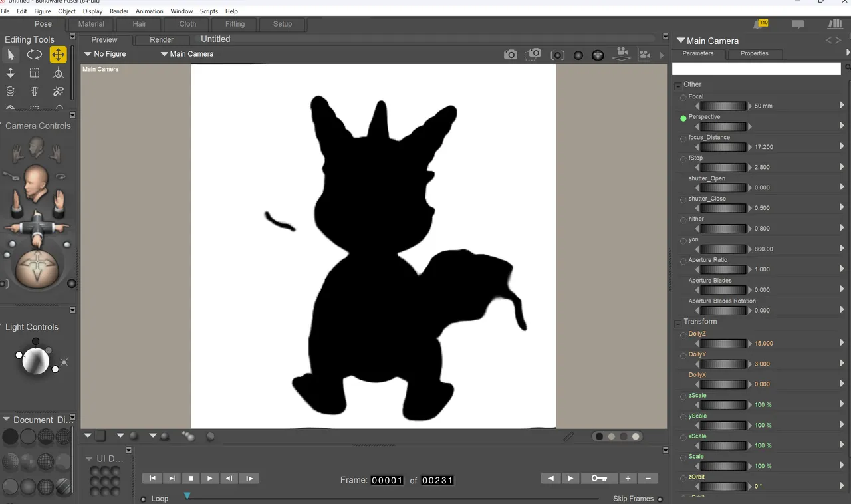Click the trackball in Camera Controls
The image size is (851, 504).
click(x=36, y=269)
